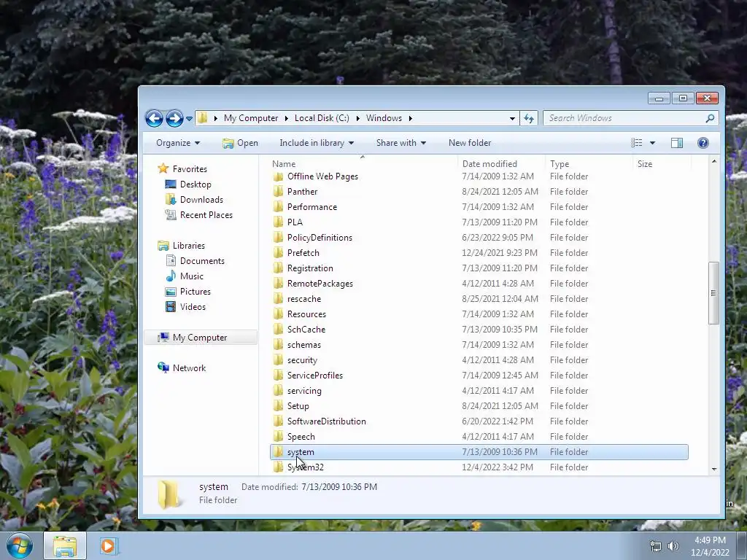Screen dimensions: 747x560
Task: Select the ServiceProfiles folder name
Action: pos(315,376)
